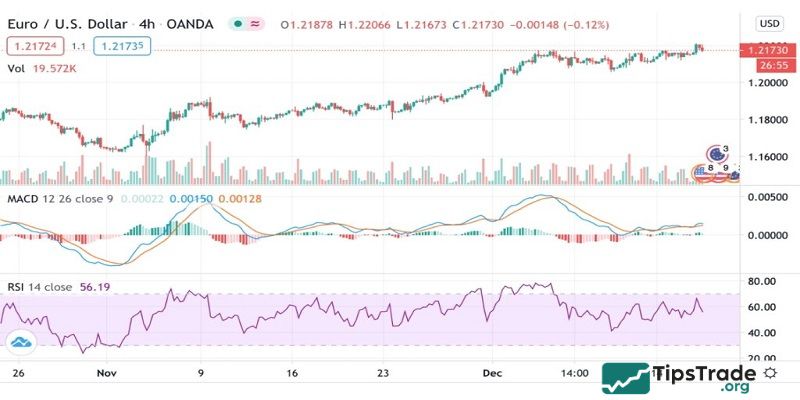This screenshot has width=800, height=400.
Task: Open the USD currency selector
Action: (769, 24)
